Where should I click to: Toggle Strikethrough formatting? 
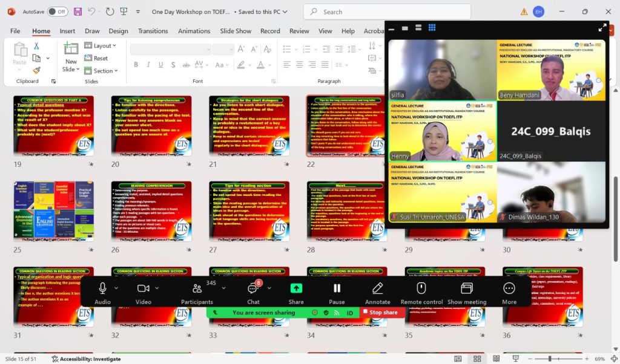point(186,65)
